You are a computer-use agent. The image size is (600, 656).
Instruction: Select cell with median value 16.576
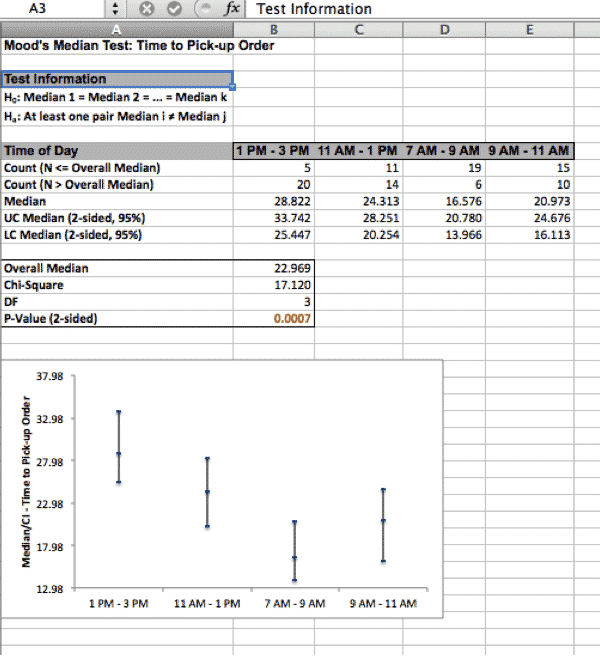pyautogui.click(x=444, y=202)
